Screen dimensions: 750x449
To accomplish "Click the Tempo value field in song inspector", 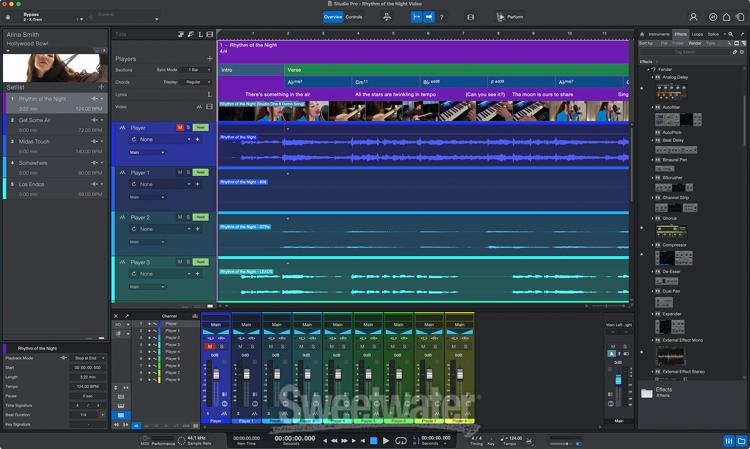I will (88, 386).
